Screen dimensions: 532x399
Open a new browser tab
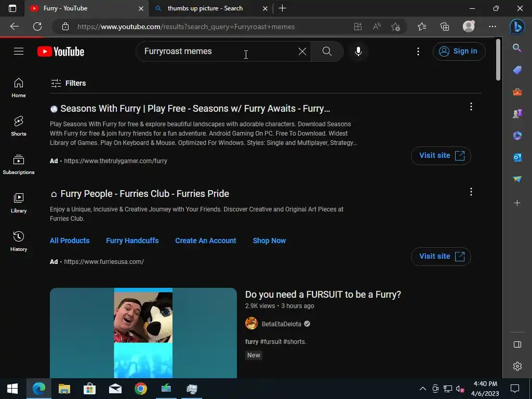click(282, 8)
